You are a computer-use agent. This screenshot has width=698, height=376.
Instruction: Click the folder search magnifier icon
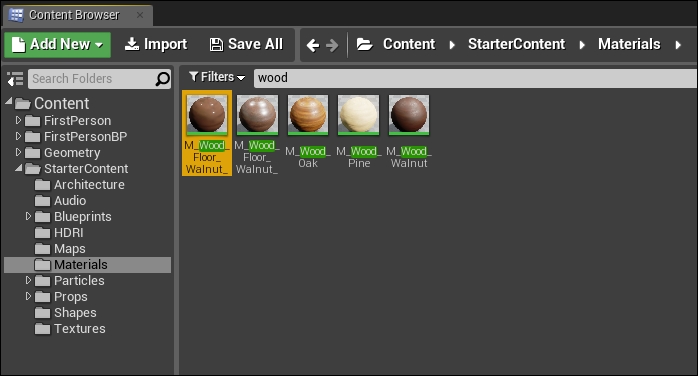[x=162, y=79]
